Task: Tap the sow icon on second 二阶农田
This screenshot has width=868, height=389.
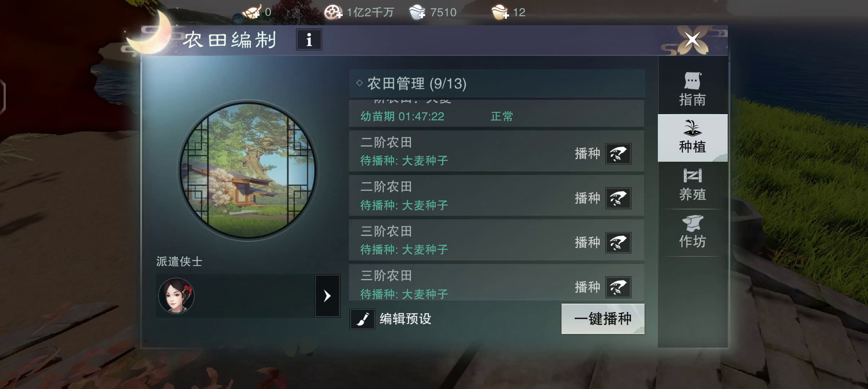Action: pos(618,198)
